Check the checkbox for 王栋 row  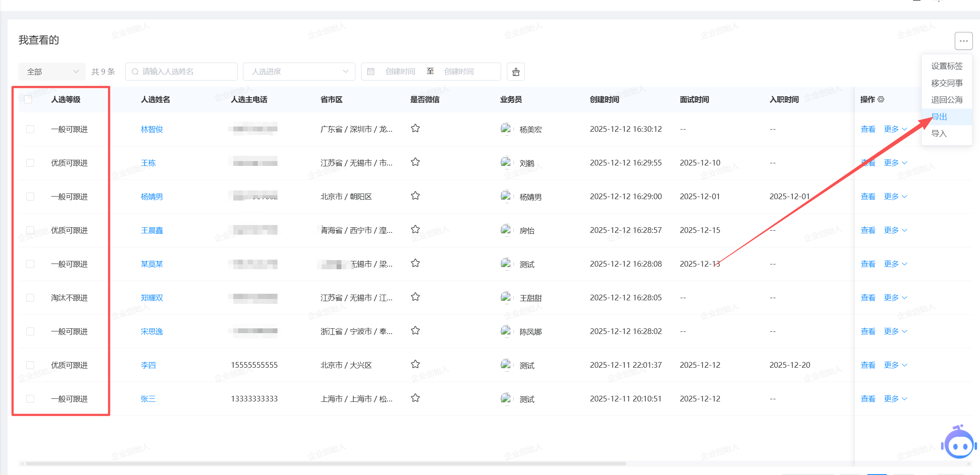30,163
